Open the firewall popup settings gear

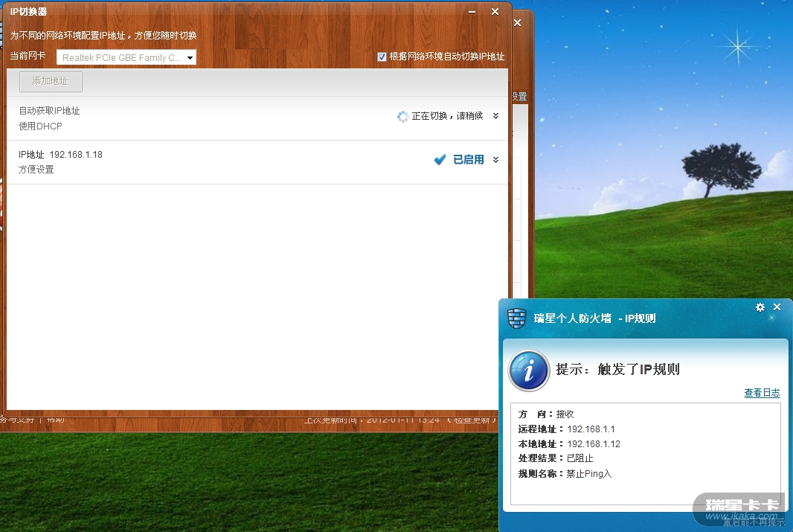tap(760, 307)
